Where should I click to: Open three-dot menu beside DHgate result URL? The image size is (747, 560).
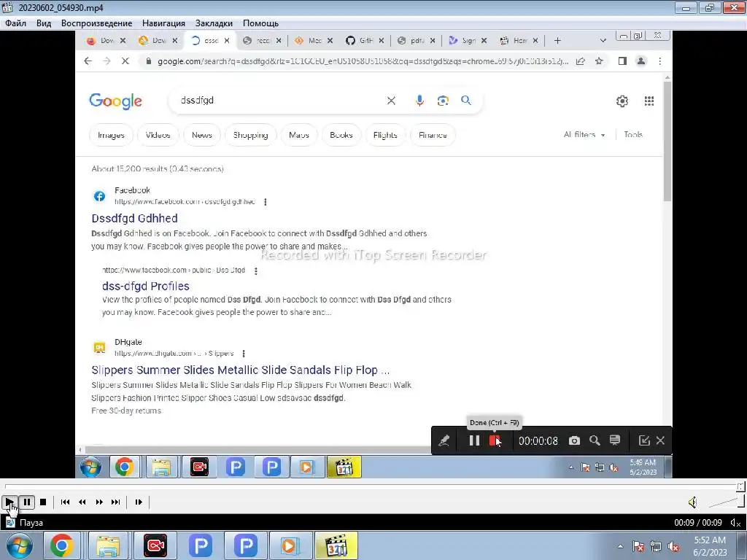pyautogui.click(x=244, y=354)
